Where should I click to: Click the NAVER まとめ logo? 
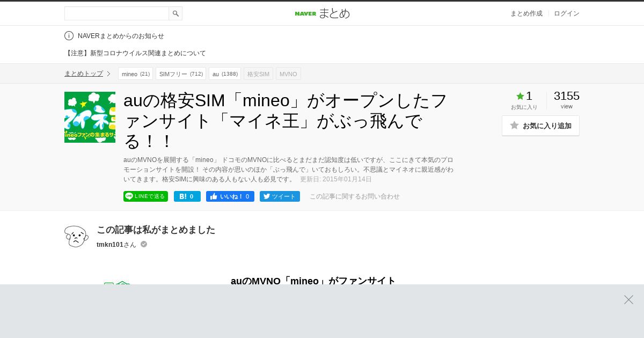(322, 13)
